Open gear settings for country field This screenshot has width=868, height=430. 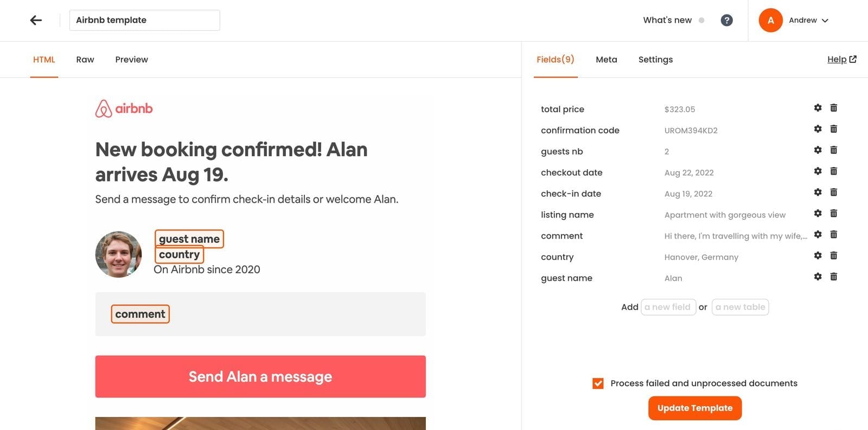point(818,256)
